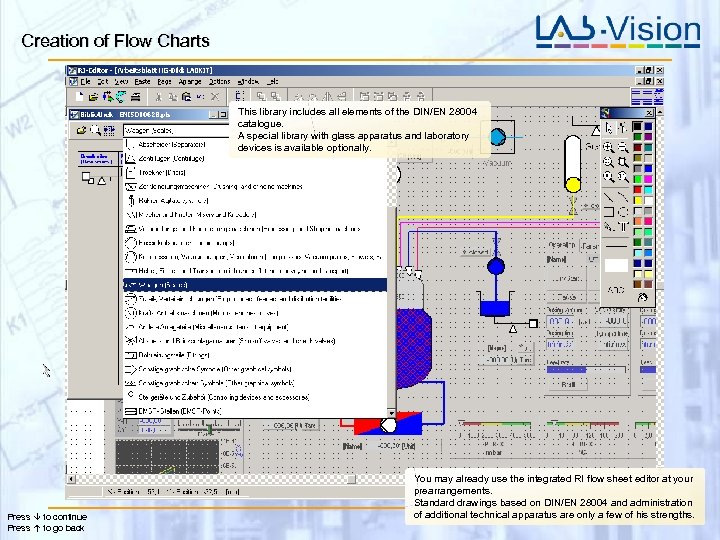Viewport: 720px width, 540px height.
Task: Click the grid view icon in library window
Action: 109,130
